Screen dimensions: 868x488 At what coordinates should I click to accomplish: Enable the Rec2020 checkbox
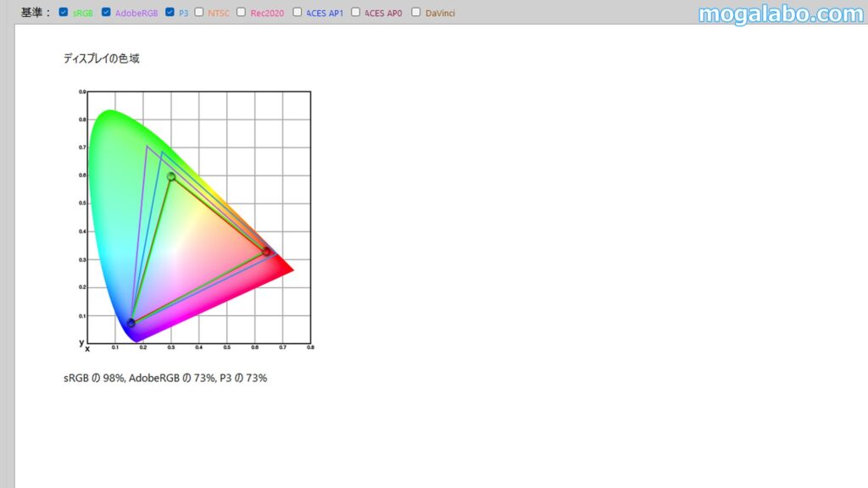click(x=241, y=12)
